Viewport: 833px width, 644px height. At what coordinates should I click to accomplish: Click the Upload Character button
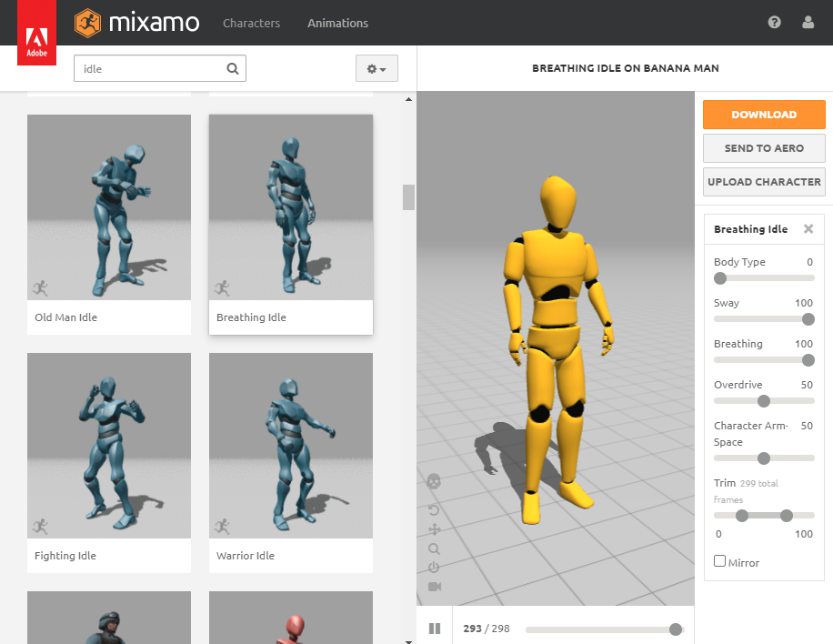click(x=764, y=182)
